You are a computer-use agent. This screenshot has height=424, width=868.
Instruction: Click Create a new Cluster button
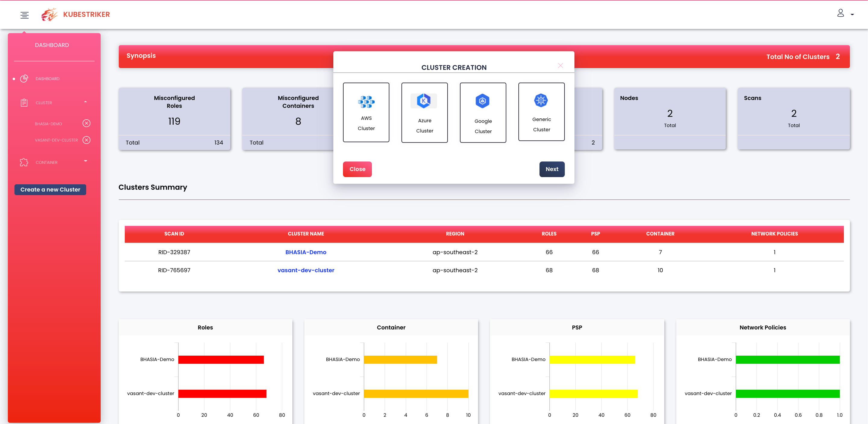click(50, 190)
